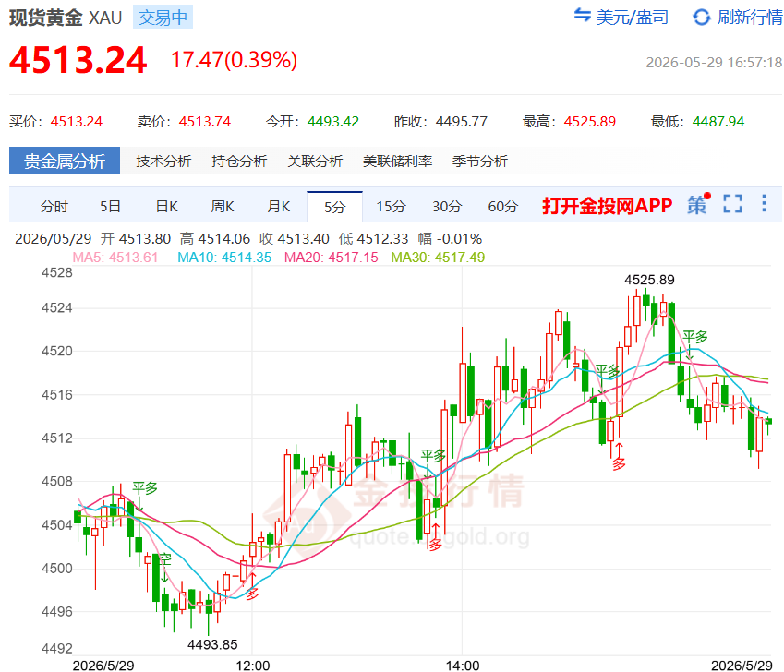Click the 交易中 trading status badge

pos(163,18)
